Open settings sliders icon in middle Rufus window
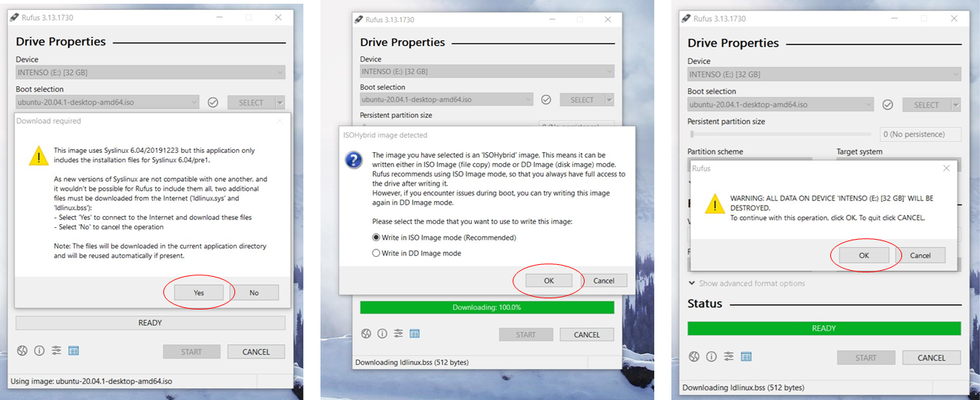 [398, 334]
